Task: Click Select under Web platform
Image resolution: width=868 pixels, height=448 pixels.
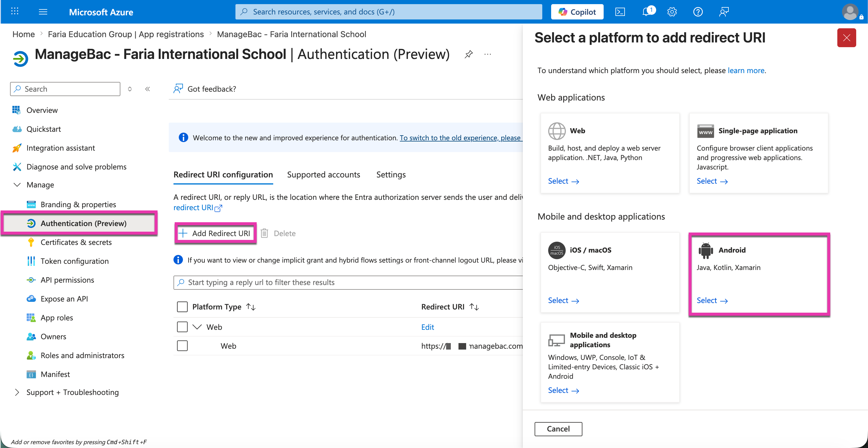Action: click(564, 181)
